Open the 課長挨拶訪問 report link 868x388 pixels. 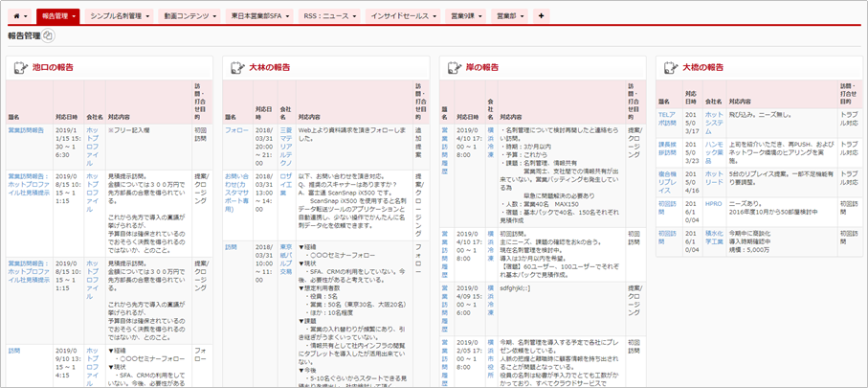coord(667,148)
